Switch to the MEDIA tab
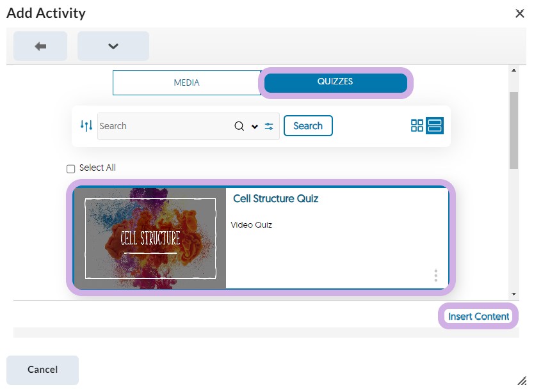Screen dimensions: 534x392 pos(186,82)
